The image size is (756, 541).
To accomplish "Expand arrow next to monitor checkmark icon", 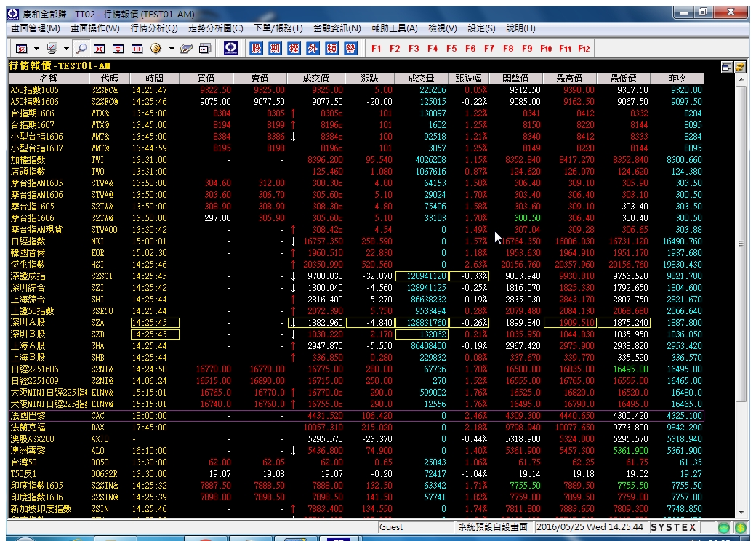I will tap(66, 49).
